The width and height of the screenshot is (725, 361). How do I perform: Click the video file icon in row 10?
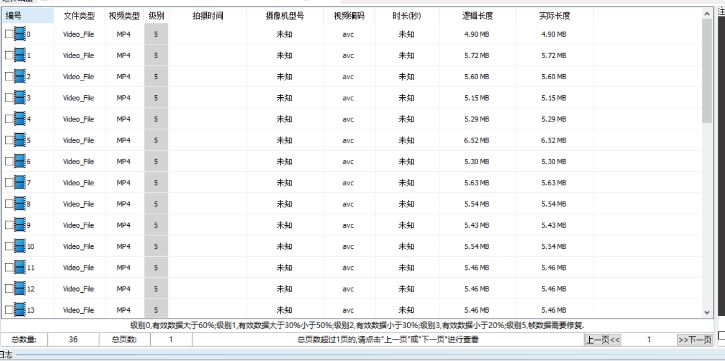tap(20, 246)
